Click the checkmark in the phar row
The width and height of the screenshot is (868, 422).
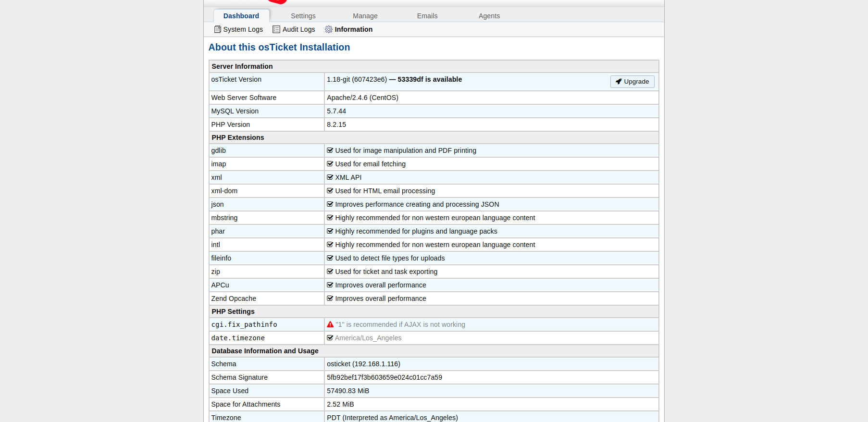tap(330, 231)
